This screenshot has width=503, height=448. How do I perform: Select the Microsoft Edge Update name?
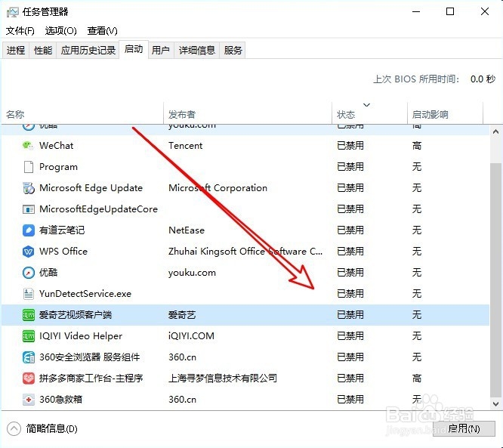click(x=91, y=188)
